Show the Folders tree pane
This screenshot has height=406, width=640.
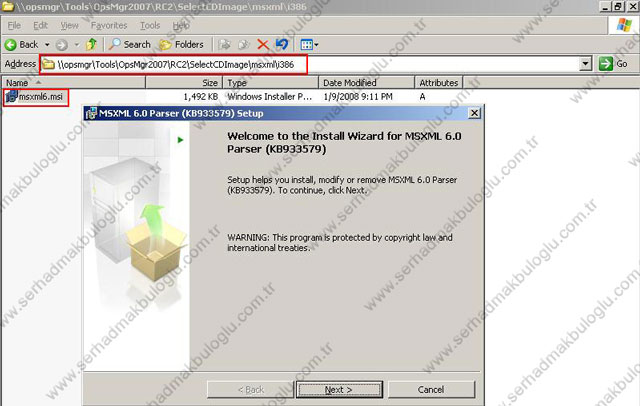(x=182, y=44)
